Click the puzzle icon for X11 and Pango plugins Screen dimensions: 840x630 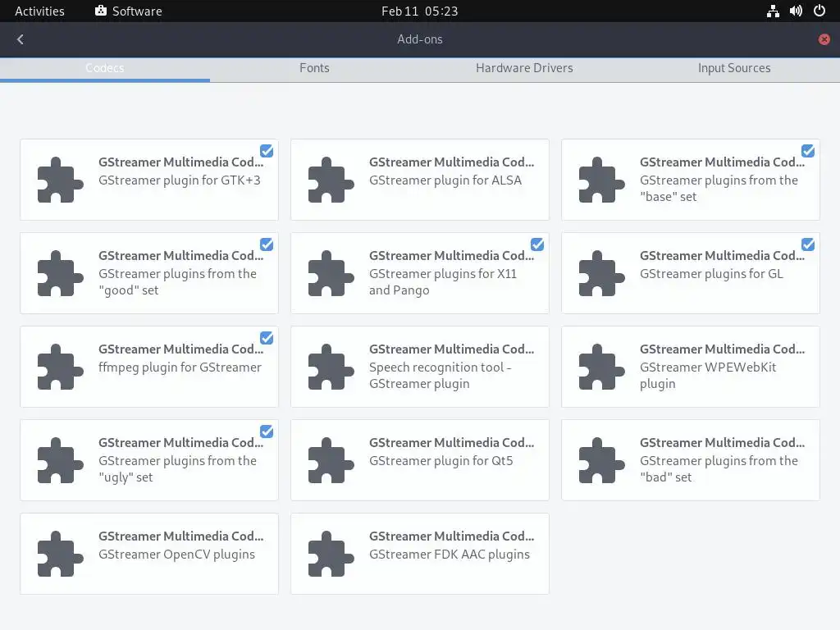pyautogui.click(x=331, y=273)
